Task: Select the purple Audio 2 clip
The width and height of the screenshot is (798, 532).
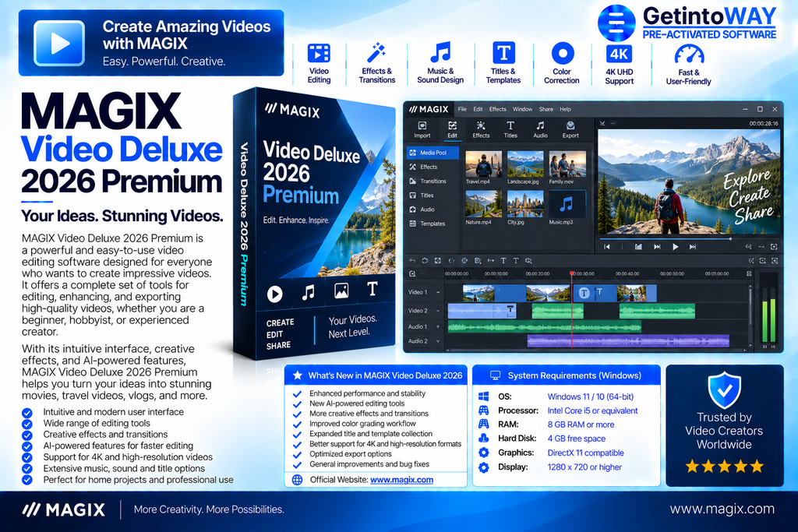Action: click(x=629, y=341)
